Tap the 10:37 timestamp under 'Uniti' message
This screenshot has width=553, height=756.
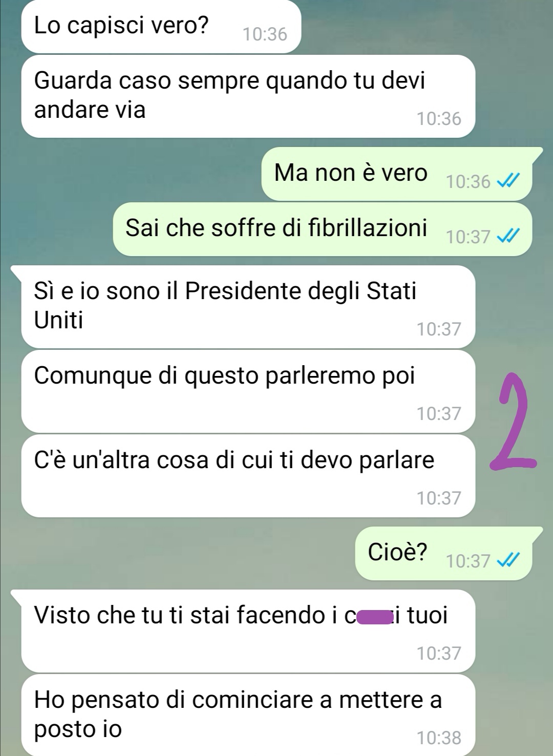439,329
